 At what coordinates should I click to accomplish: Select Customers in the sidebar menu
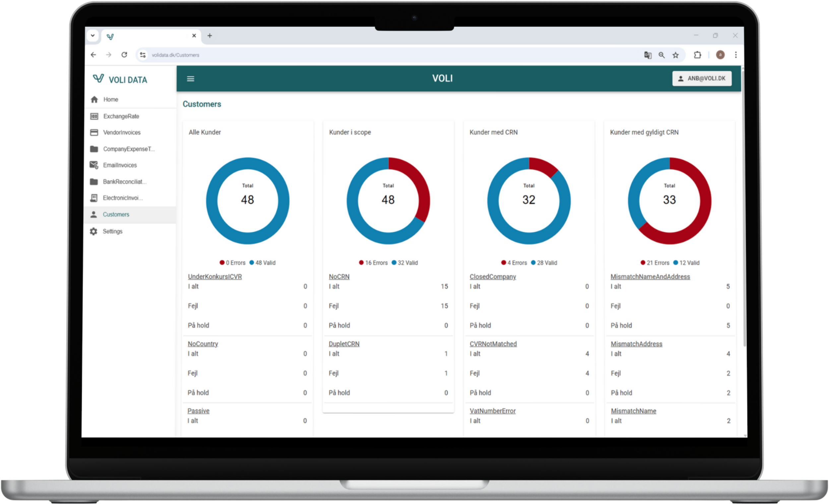116,214
